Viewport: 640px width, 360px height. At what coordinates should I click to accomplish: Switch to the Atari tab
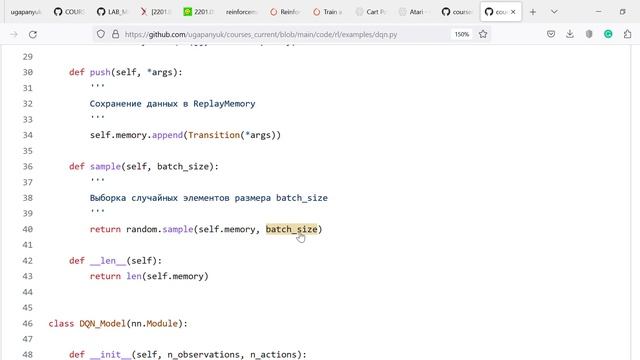(x=414, y=12)
